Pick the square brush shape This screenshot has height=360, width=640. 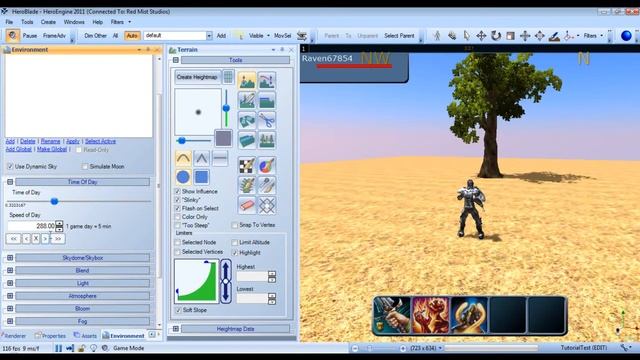201,177
